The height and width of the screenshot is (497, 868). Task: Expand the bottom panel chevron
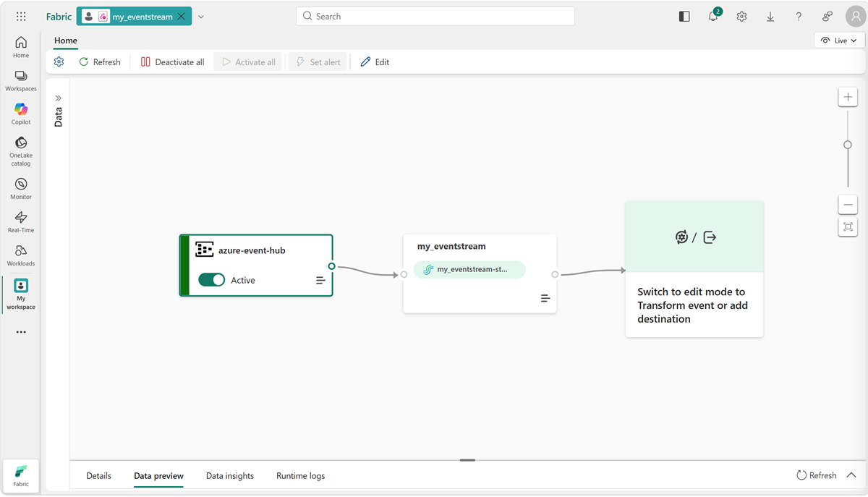851,475
